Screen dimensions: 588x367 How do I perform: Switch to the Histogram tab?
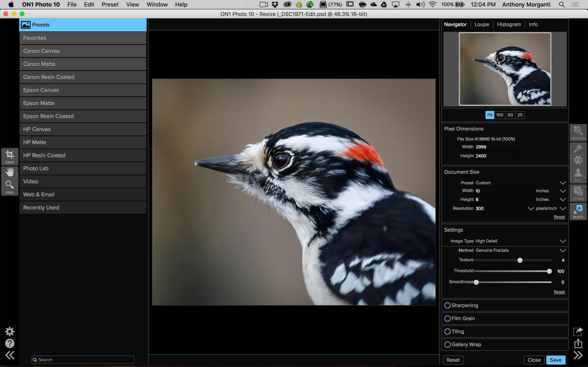[x=509, y=24]
